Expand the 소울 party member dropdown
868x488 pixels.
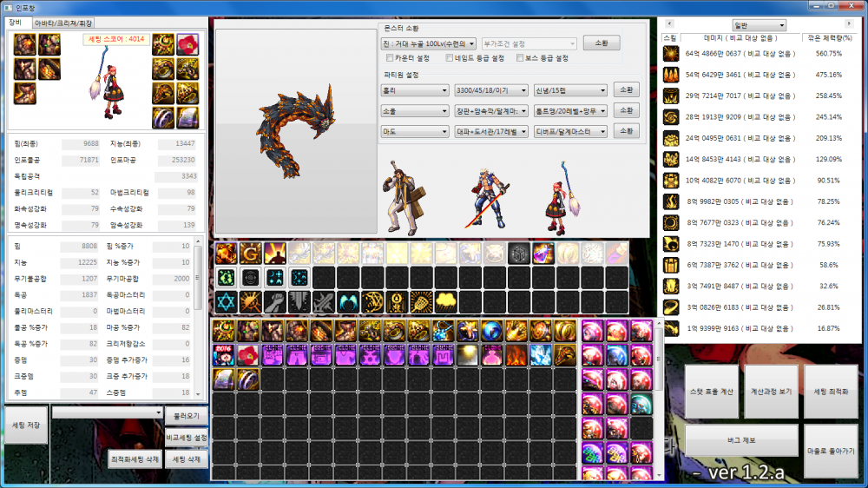(x=415, y=111)
